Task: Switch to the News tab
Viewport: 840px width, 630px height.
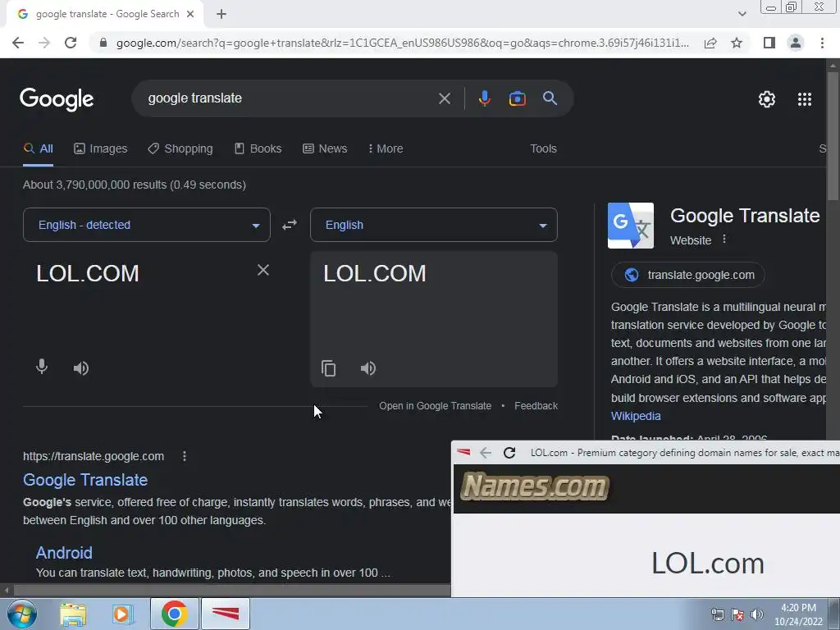Action: 325,148
